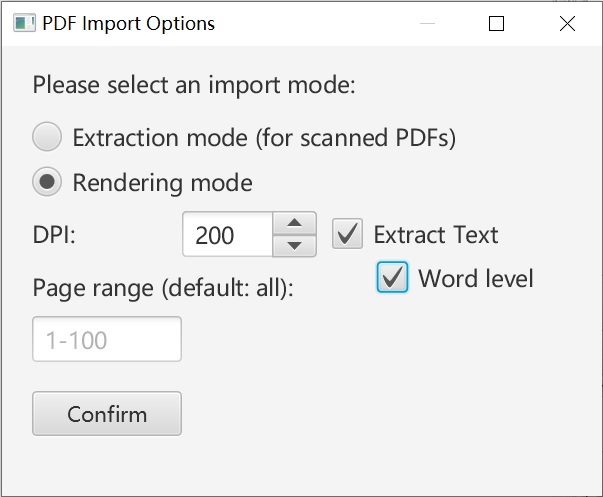The image size is (603, 497).
Task: Close the PDF Import Options dialog
Action: [567, 24]
